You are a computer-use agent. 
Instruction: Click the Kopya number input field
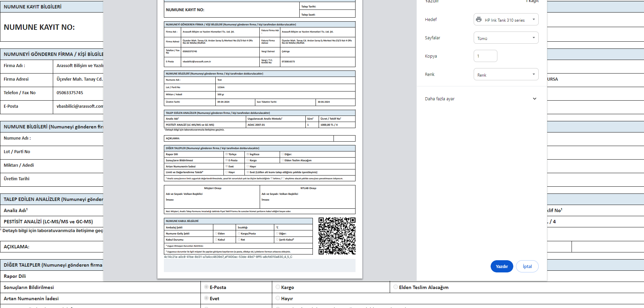tap(485, 56)
